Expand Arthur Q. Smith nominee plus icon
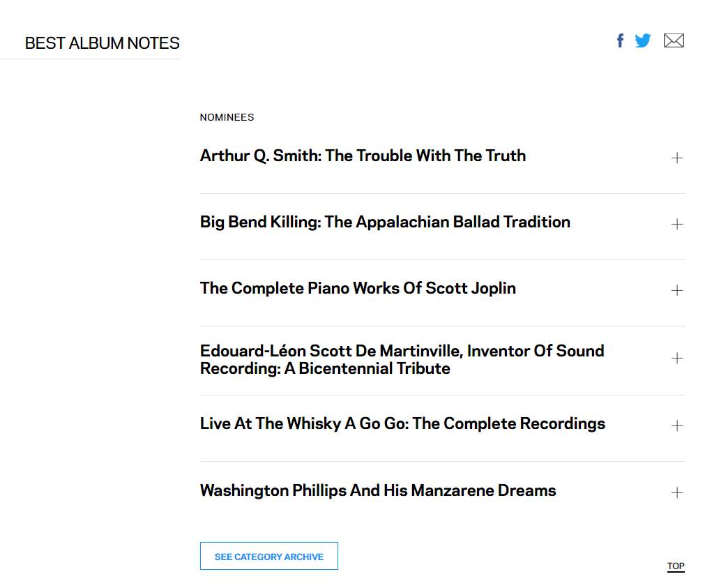The height and width of the screenshot is (588, 705). point(676,158)
